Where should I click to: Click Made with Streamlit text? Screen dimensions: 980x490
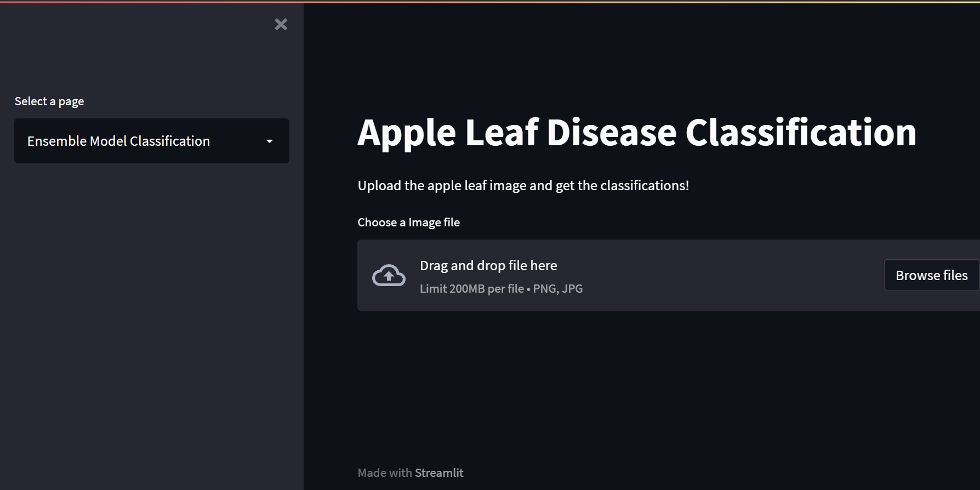[411, 472]
